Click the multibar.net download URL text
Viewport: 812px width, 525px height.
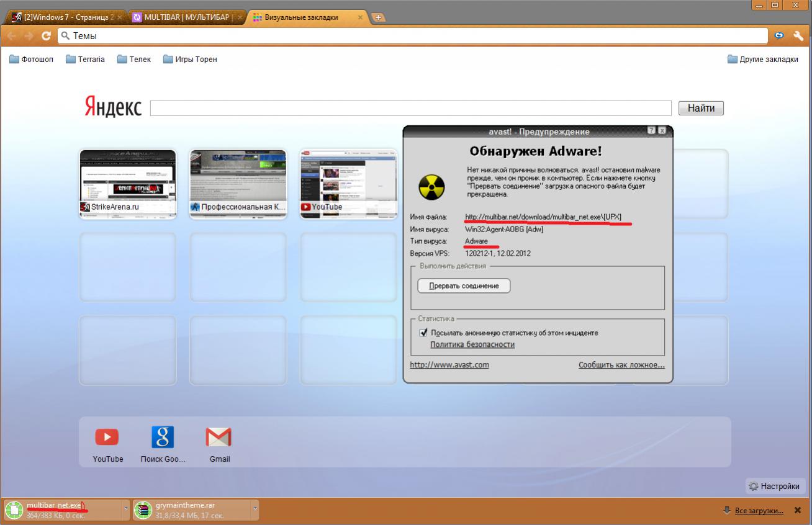[x=543, y=217]
